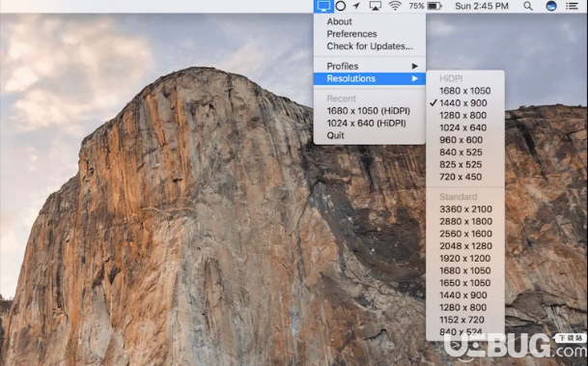Select Check for Updates...
The width and height of the screenshot is (588, 366).
(370, 46)
